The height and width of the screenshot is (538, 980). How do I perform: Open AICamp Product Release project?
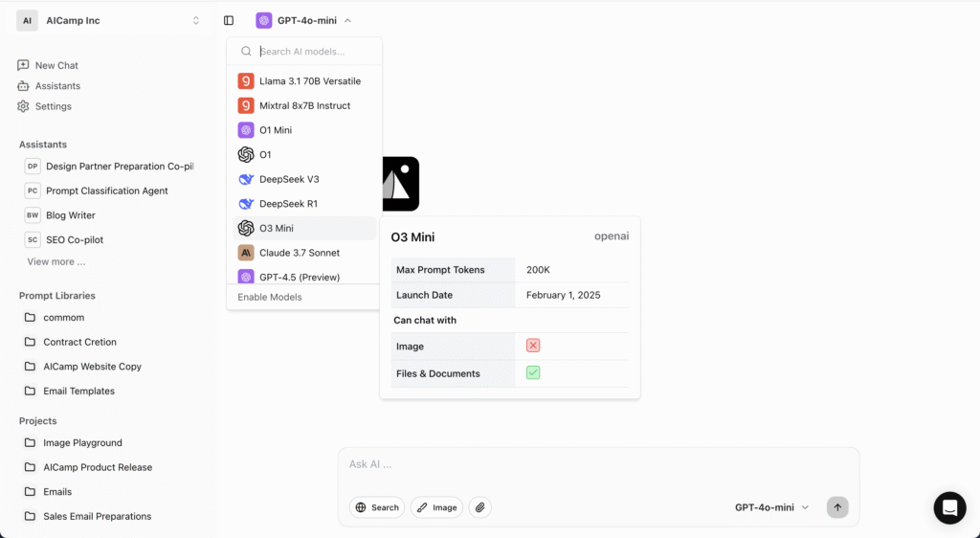pyautogui.click(x=88, y=467)
